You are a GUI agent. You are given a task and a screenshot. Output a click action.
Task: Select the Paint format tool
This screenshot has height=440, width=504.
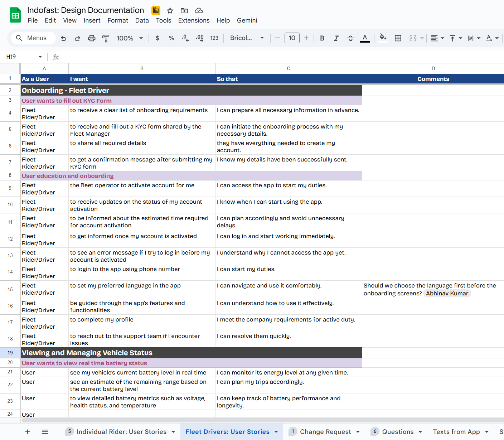click(106, 38)
